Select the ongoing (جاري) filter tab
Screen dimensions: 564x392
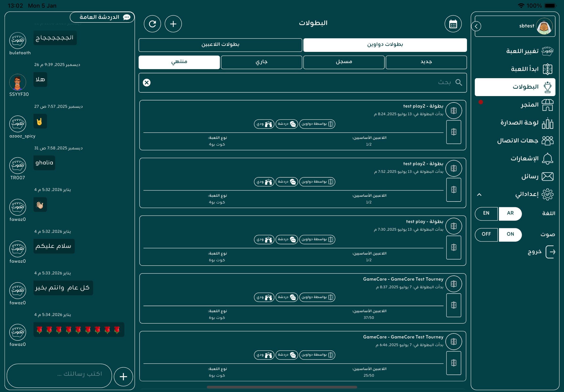coord(261,62)
